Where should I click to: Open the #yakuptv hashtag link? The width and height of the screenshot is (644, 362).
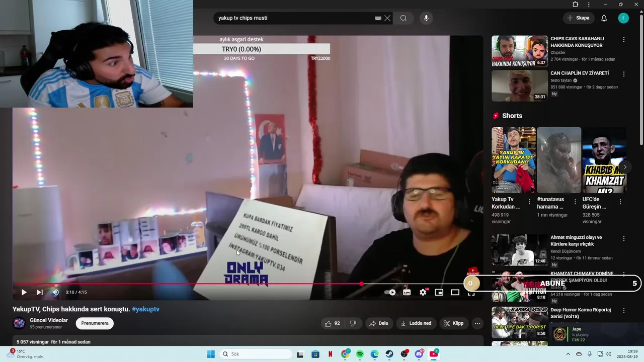145,309
